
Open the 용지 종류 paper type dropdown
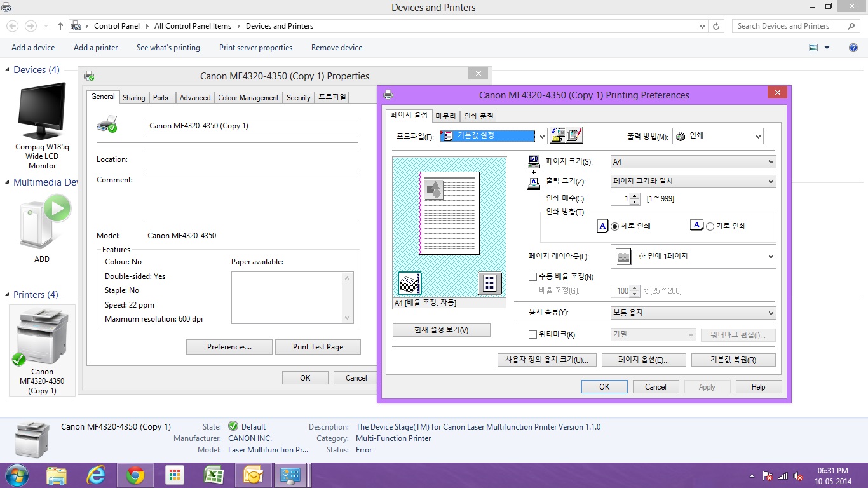click(693, 313)
